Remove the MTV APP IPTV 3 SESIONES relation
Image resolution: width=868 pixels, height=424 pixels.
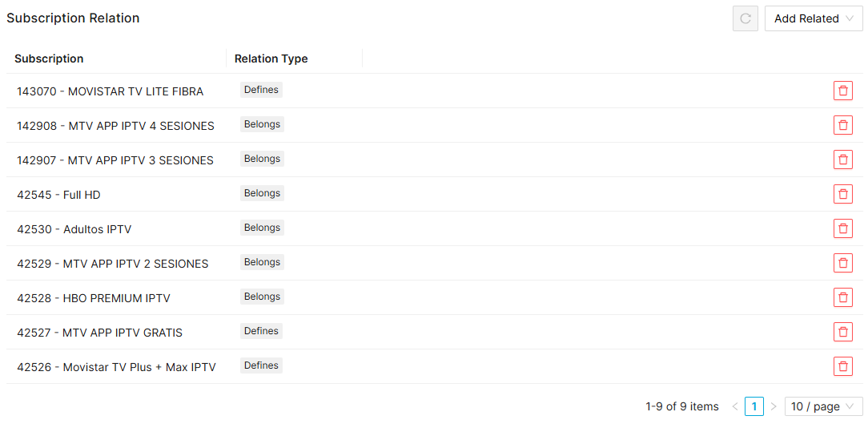(842, 160)
